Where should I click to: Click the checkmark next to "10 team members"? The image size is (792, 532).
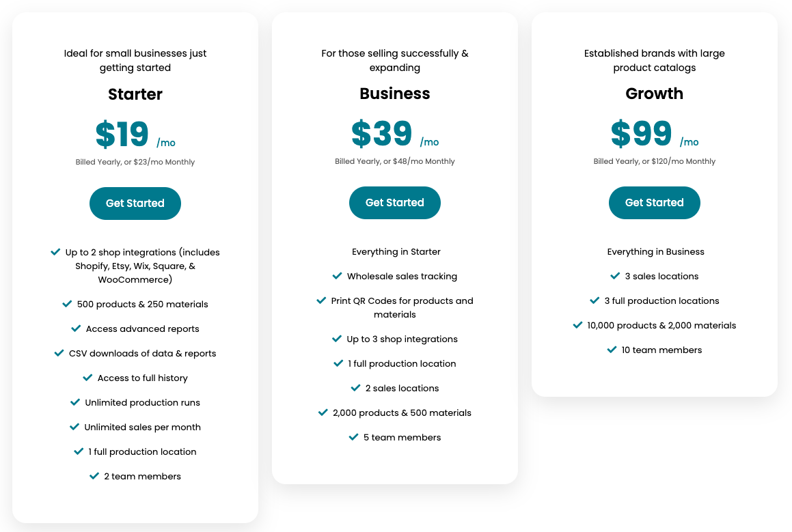[612, 349]
